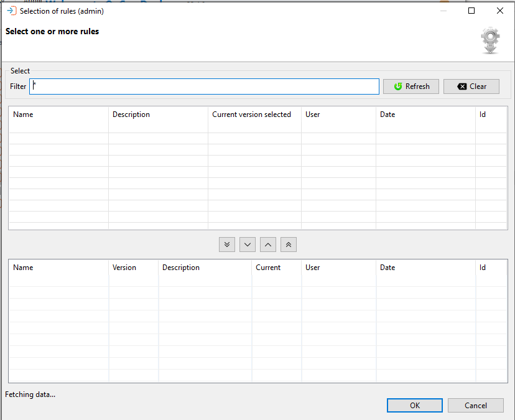Click the Refresh button
The image size is (515, 420).
[411, 86]
